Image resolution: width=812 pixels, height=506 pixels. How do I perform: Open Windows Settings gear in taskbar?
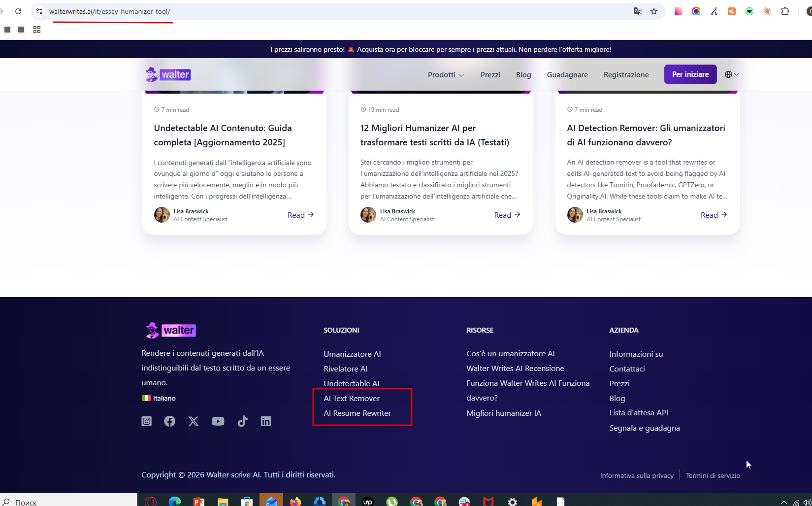tap(513, 502)
